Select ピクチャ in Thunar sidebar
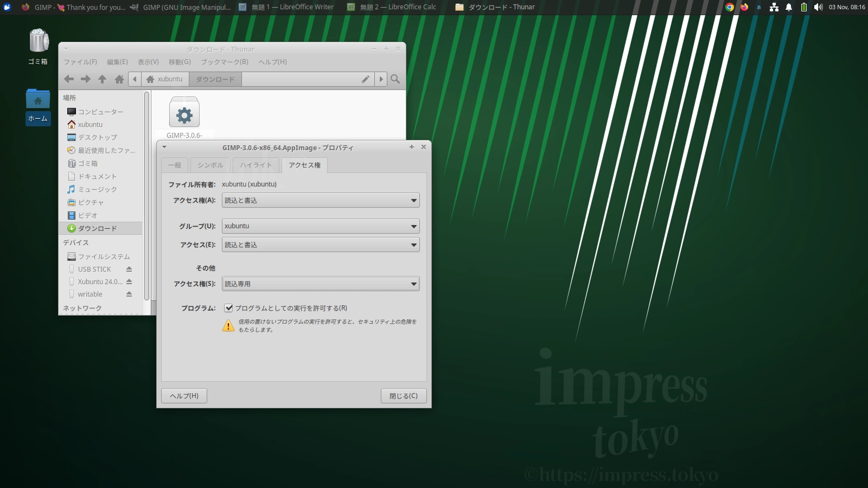Image resolution: width=868 pixels, height=488 pixels. tap(100, 203)
